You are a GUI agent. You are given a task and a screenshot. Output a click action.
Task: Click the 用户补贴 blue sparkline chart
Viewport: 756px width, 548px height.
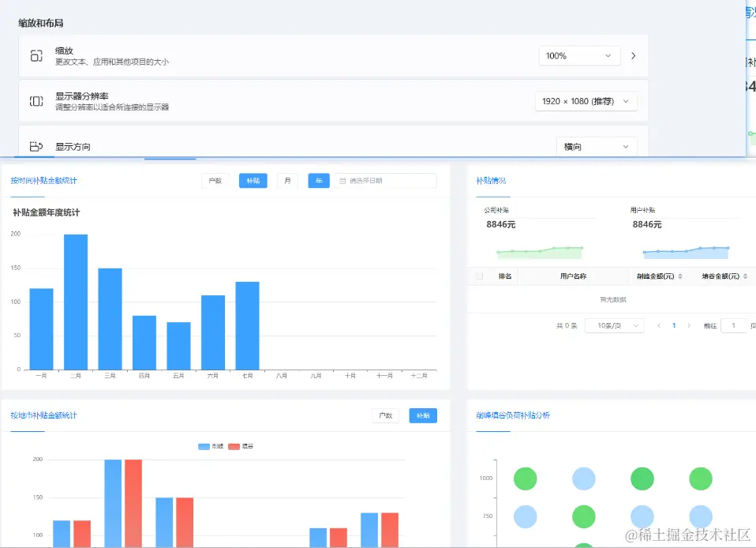(x=686, y=253)
